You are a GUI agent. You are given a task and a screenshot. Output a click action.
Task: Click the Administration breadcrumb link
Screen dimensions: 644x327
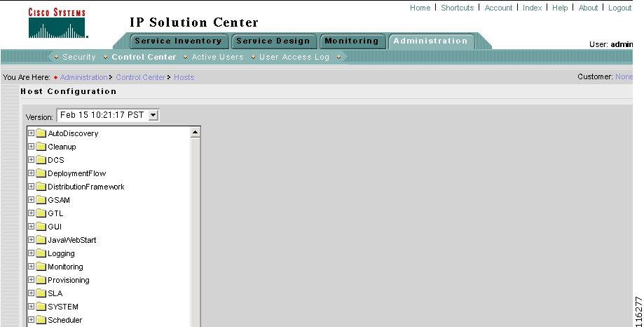pyautogui.click(x=84, y=77)
